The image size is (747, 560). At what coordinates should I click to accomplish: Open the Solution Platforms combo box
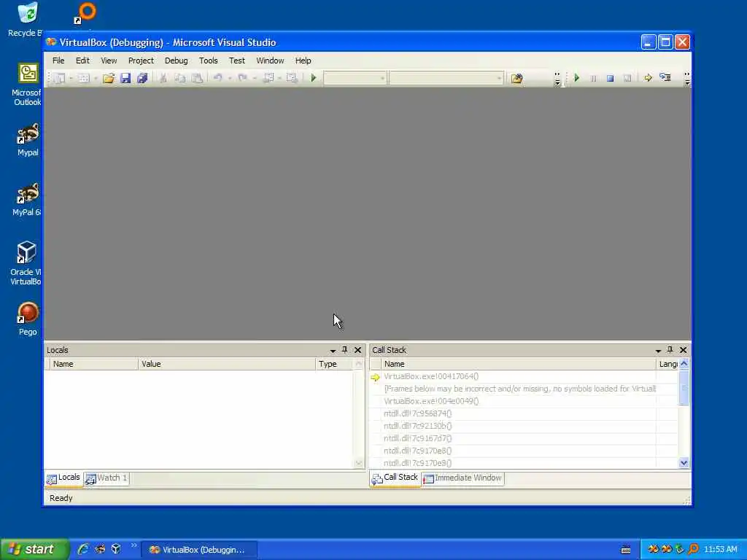(446, 78)
